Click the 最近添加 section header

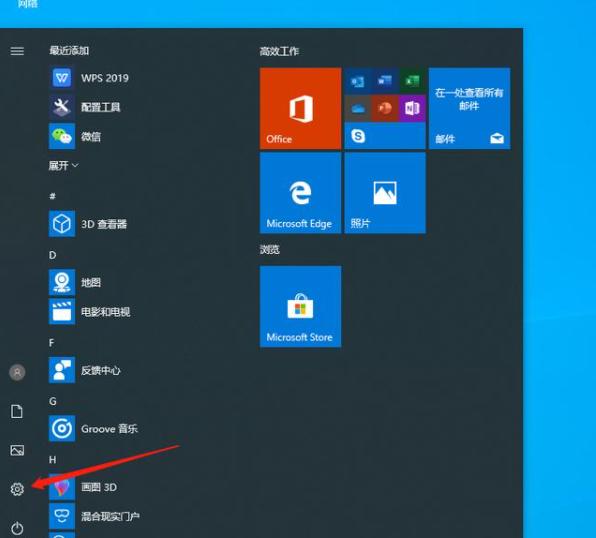coord(69,50)
